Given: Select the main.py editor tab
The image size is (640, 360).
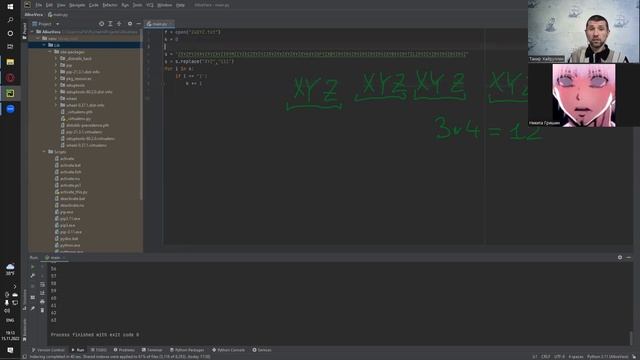Looking at the screenshot, I should pos(159,24).
